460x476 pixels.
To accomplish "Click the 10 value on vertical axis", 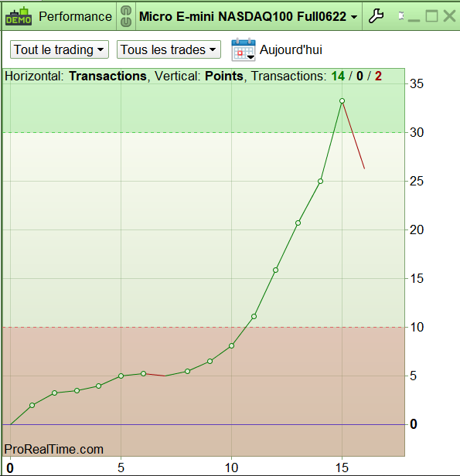I will click(416, 328).
